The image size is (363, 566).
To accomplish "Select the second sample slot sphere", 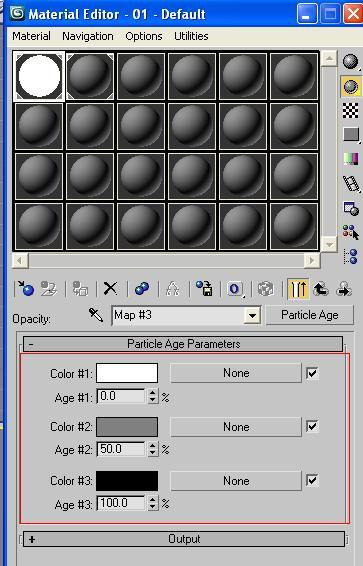I will tap(90, 76).
